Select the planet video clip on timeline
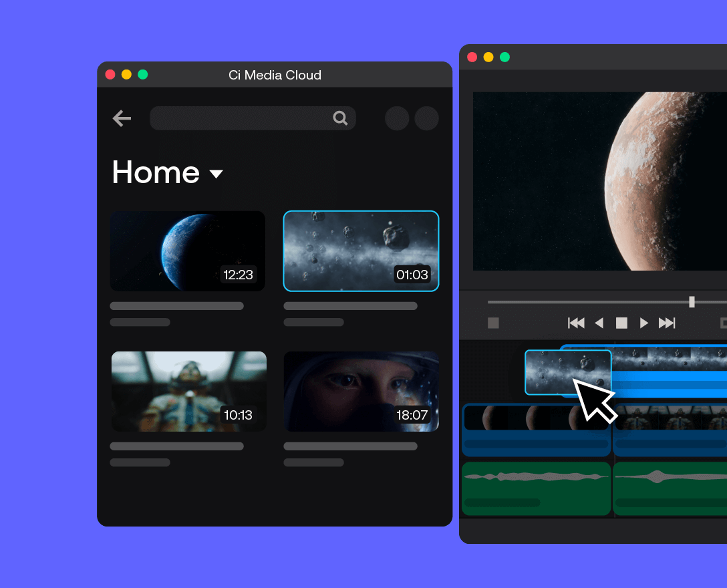 tap(536, 430)
